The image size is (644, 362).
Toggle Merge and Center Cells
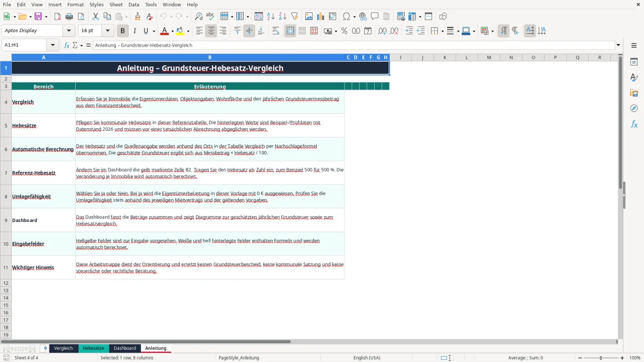click(290, 31)
